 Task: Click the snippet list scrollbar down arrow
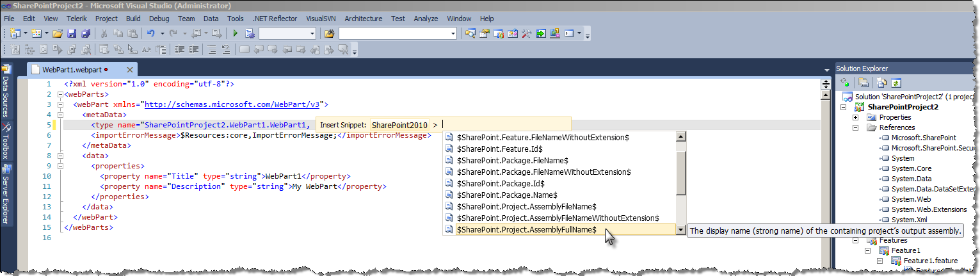coord(681,230)
